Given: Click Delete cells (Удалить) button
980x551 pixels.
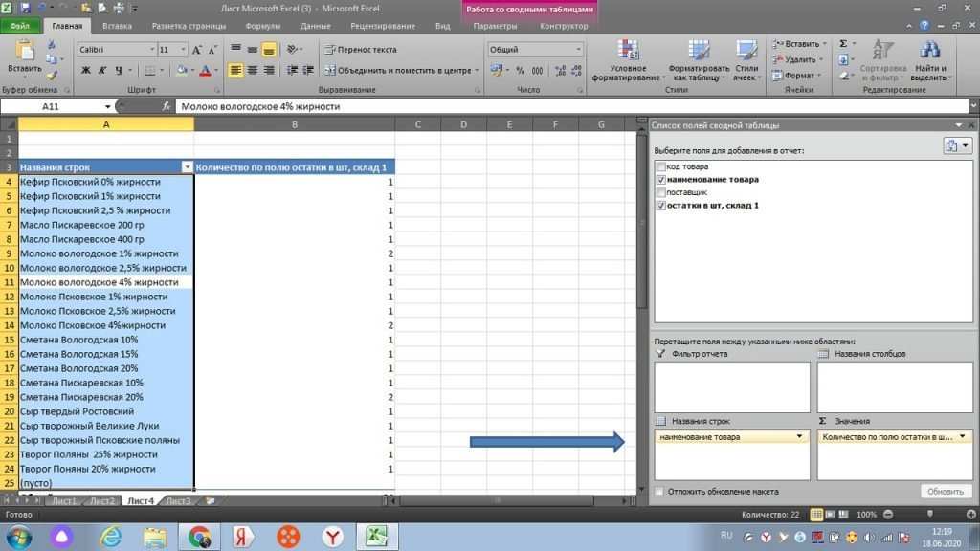Looking at the screenshot, I should pyautogui.click(x=796, y=60).
